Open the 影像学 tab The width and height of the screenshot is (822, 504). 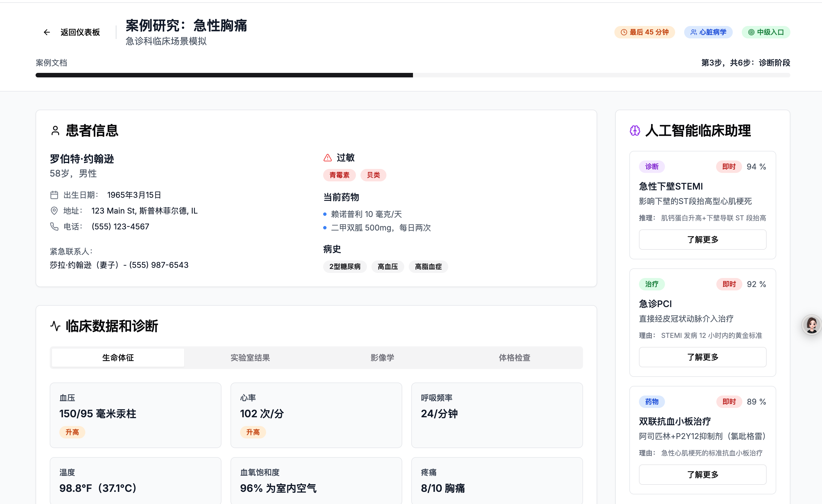tap(382, 358)
